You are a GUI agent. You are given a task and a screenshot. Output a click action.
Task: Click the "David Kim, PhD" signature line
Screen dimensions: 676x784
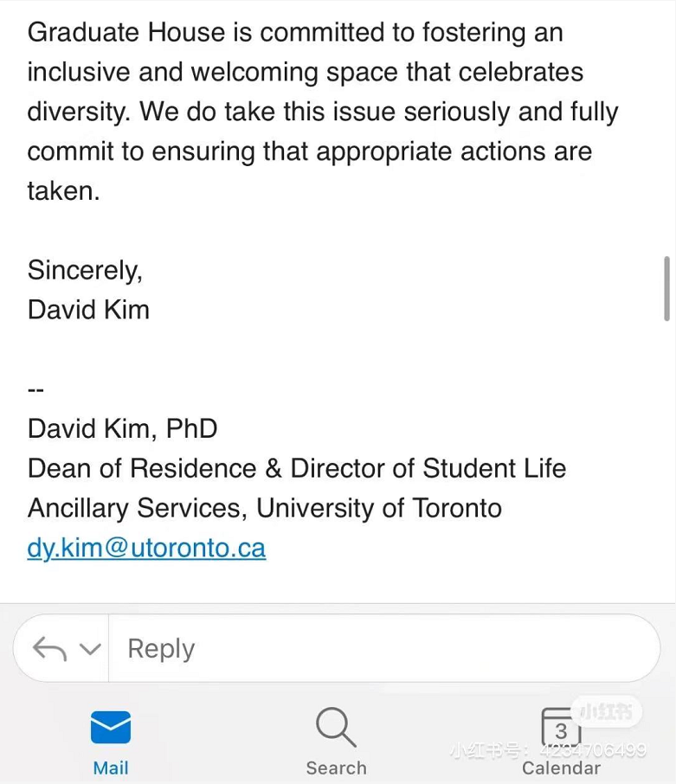click(x=122, y=428)
